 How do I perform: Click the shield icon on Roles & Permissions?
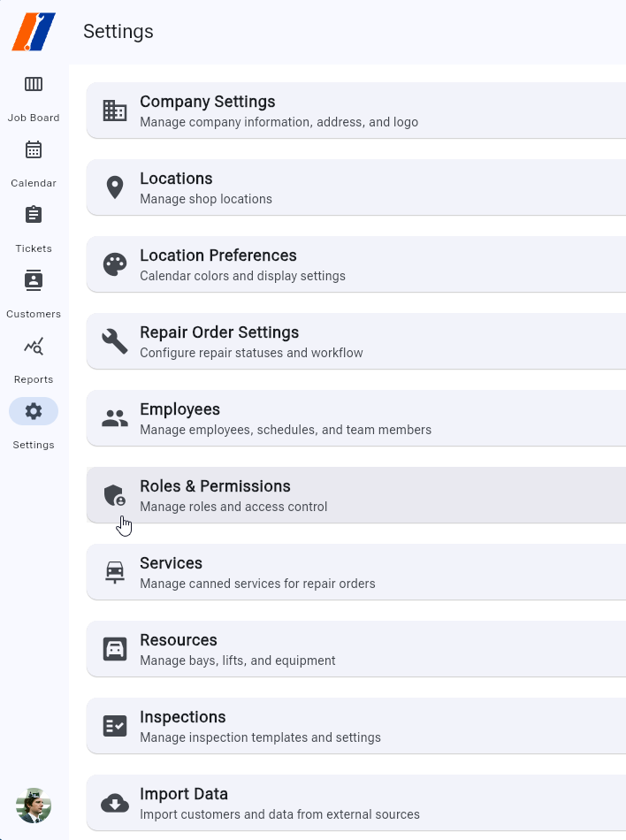tap(114, 494)
